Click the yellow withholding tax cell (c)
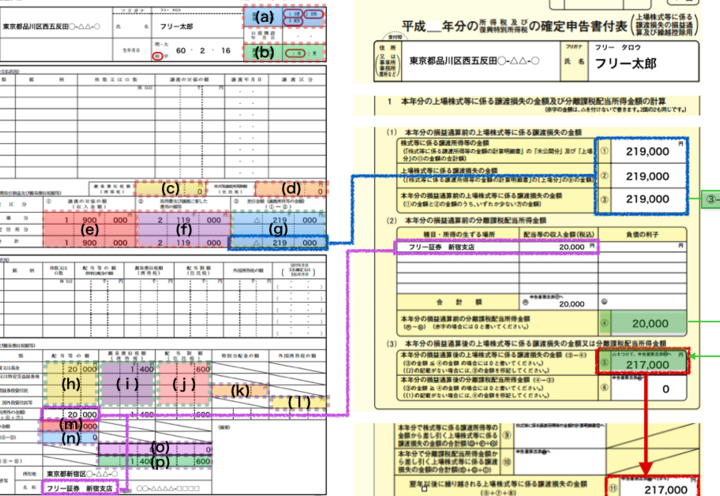Screen dimensions: 720x496 click(172, 188)
